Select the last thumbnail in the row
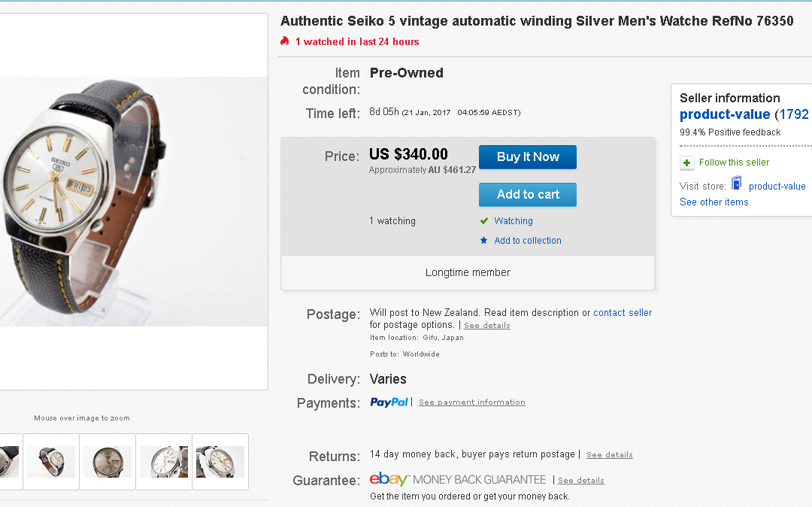This screenshot has width=812, height=507. [220, 461]
